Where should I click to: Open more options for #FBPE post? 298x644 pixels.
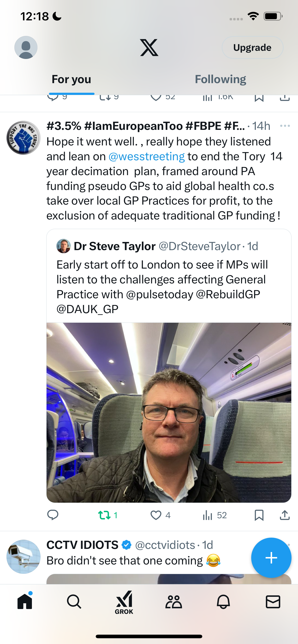coord(285,126)
